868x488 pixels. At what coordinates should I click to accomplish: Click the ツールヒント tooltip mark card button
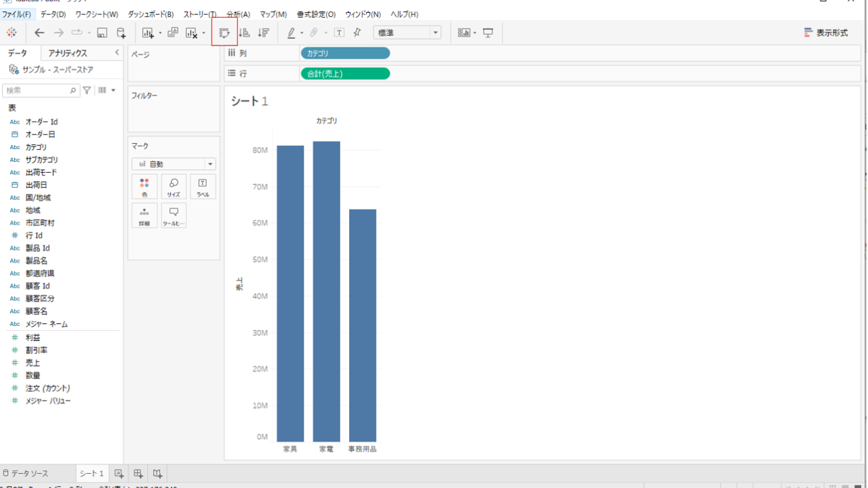(x=174, y=216)
